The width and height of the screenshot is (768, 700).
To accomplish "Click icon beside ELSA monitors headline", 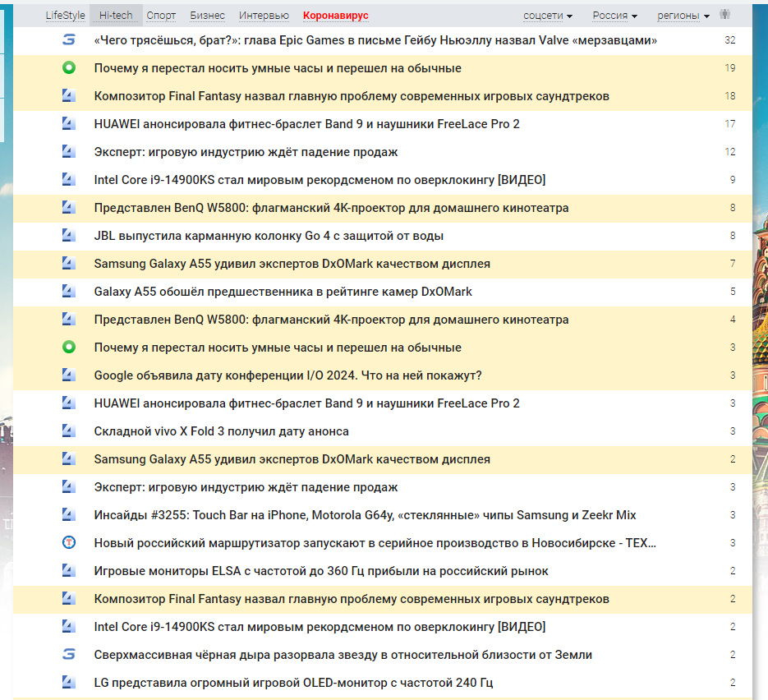I will click(69, 570).
